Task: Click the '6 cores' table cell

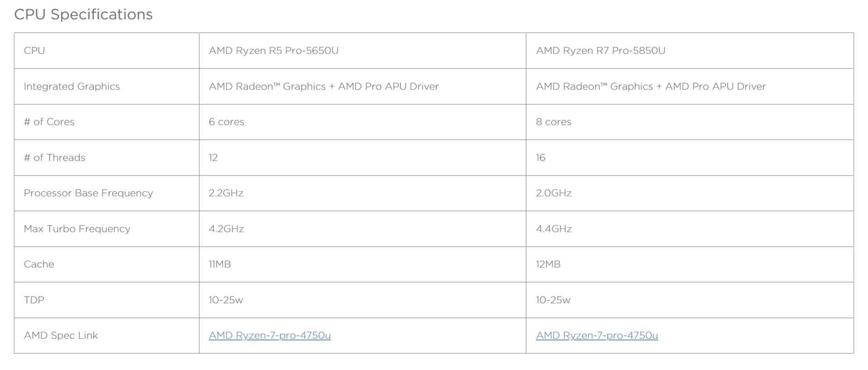Action: click(x=226, y=122)
